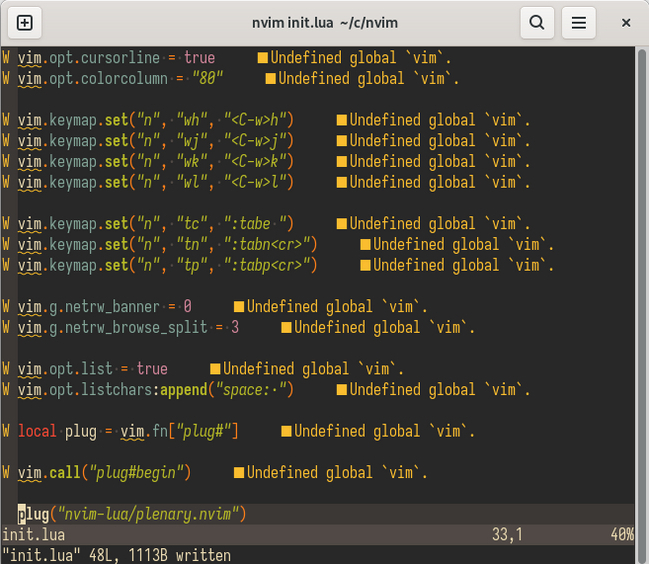Click the W sign beside the "tn" keymap line
The width and height of the screenshot is (649, 564).
6,245
